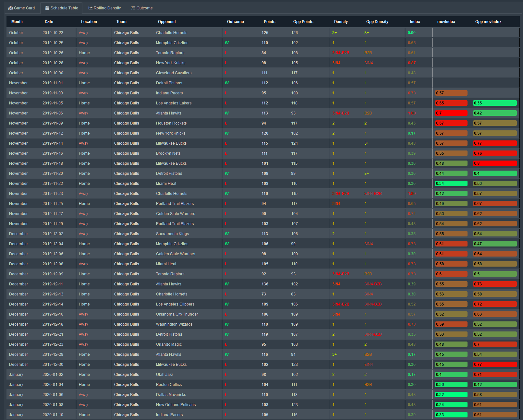The height and width of the screenshot is (420, 523).
Task: Click the map icon on the Game Card tab
Action: tap(11, 8)
